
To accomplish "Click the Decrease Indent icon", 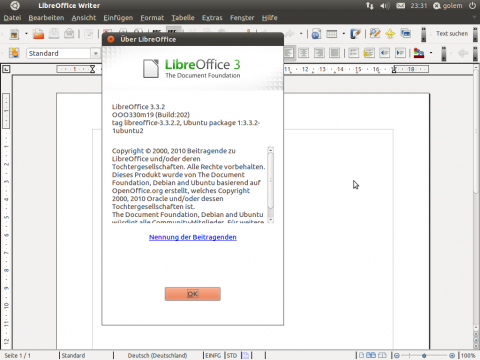I will [385, 53].
